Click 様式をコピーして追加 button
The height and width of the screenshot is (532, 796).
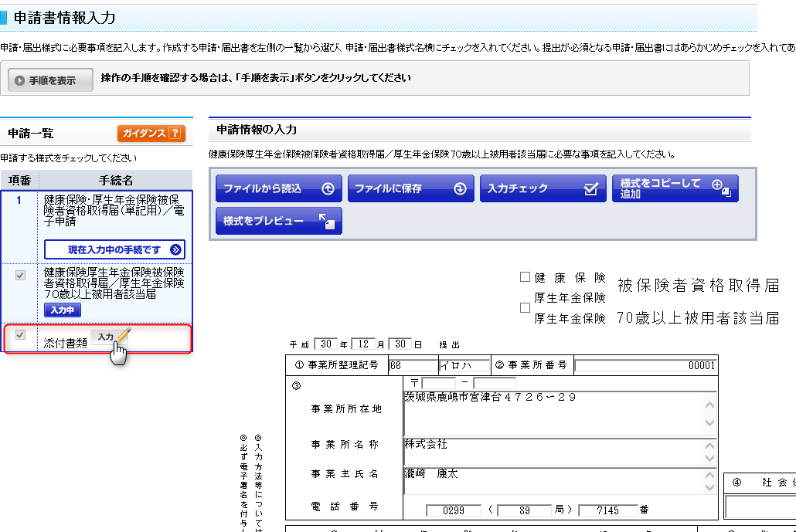click(675, 188)
